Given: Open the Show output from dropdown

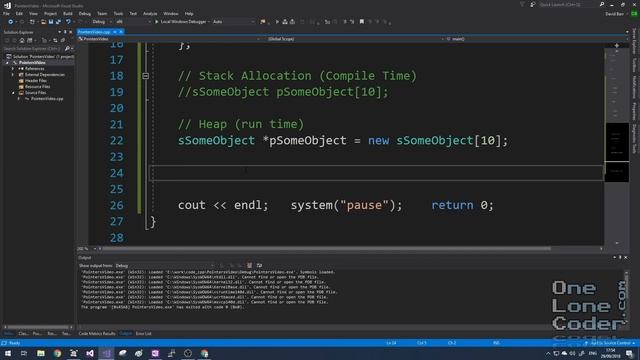Looking at the screenshot, I should [165, 266].
